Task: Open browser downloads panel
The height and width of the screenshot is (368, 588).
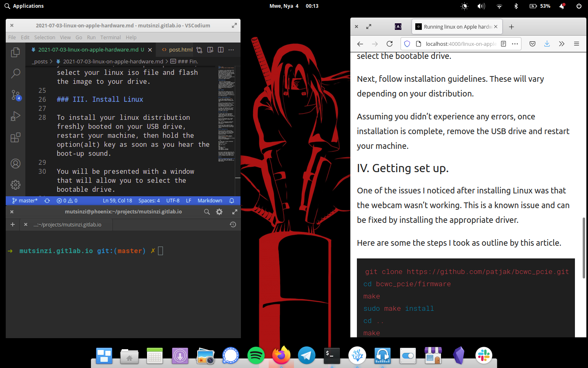Action: 547,44
